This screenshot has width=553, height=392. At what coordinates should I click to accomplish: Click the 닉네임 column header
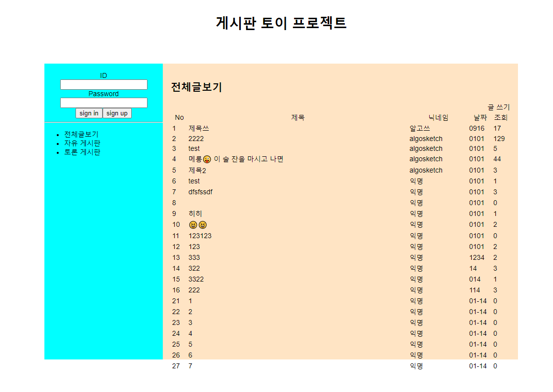(439, 117)
